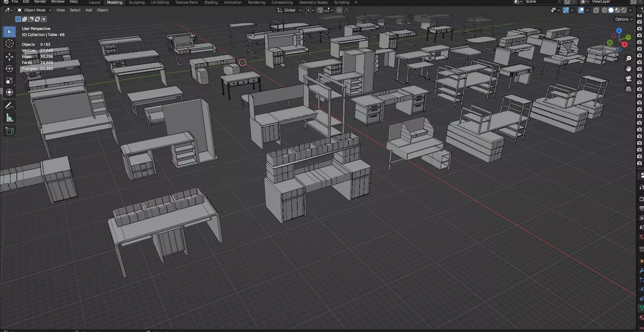Viewport: 644px width, 332px height.
Task: Open the File menu
Action: pyautogui.click(x=15, y=2)
